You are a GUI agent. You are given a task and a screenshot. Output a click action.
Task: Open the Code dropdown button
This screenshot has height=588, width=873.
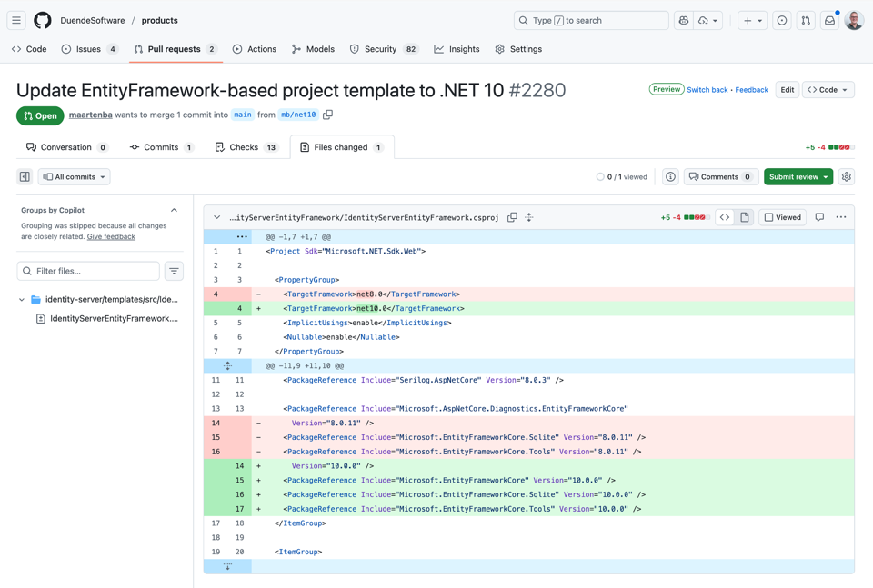828,90
